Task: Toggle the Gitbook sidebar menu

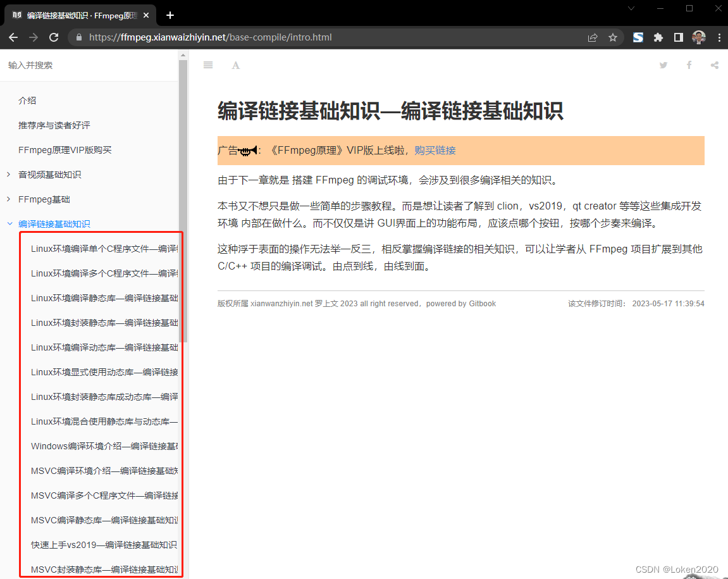Action: point(208,65)
